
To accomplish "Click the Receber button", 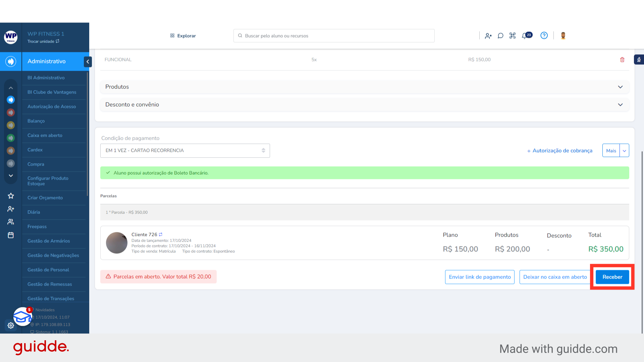I will (612, 277).
